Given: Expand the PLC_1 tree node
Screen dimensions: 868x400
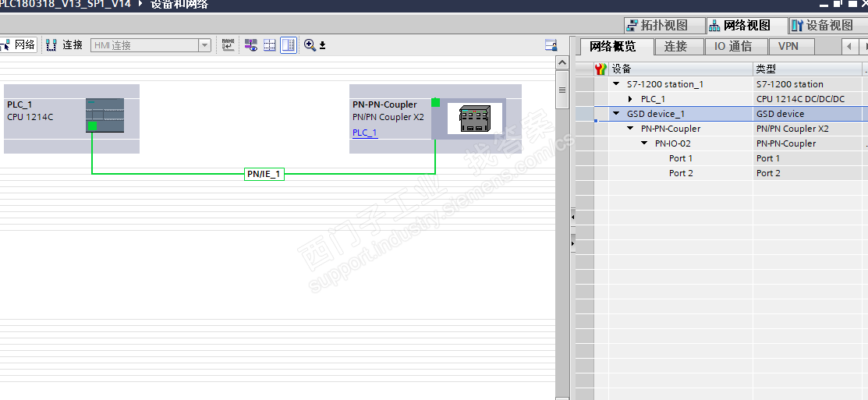Looking at the screenshot, I should [630, 99].
